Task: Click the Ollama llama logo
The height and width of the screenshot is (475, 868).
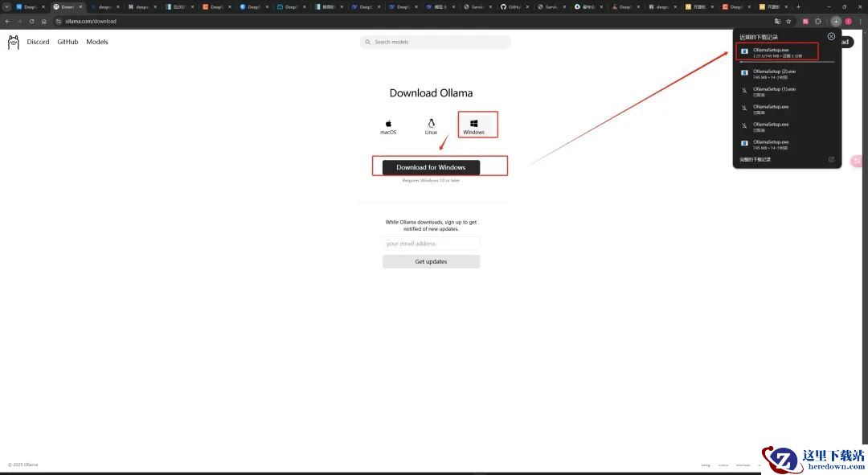Action: coord(14,42)
